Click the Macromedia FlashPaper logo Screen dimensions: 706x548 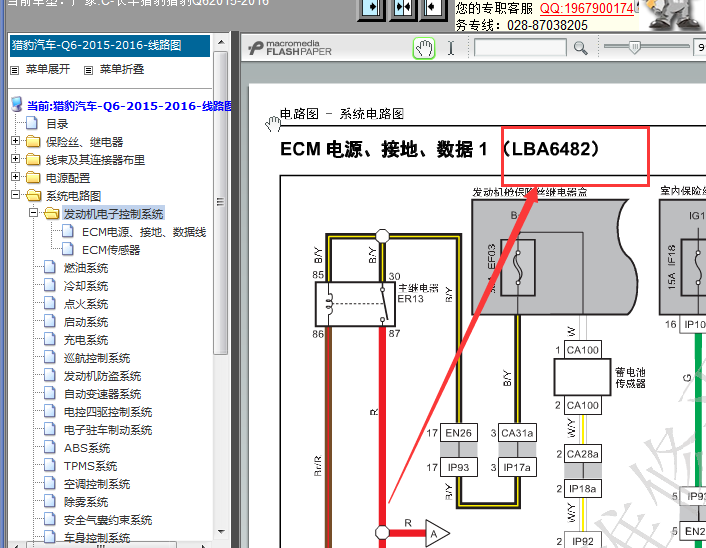[290, 48]
